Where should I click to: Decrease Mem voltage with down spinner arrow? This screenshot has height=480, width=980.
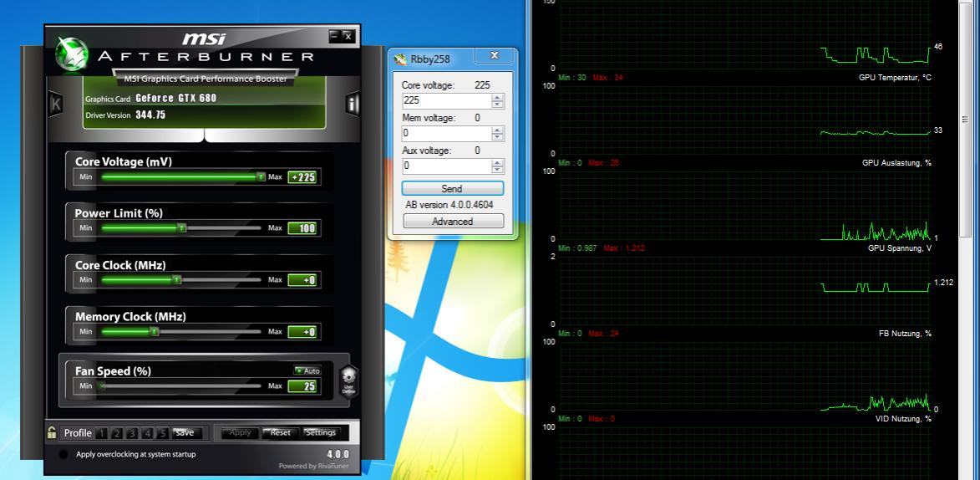(497, 137)
